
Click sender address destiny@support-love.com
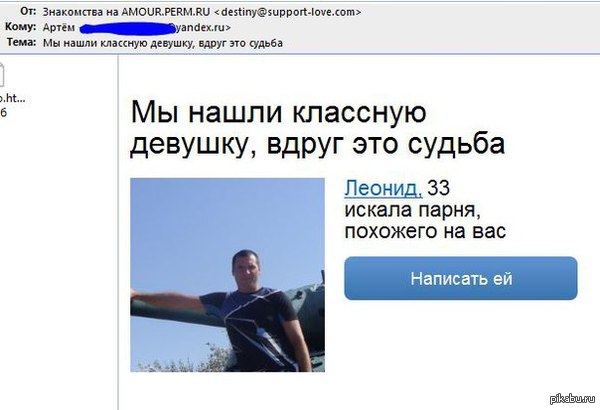click(x=287, y=12)
